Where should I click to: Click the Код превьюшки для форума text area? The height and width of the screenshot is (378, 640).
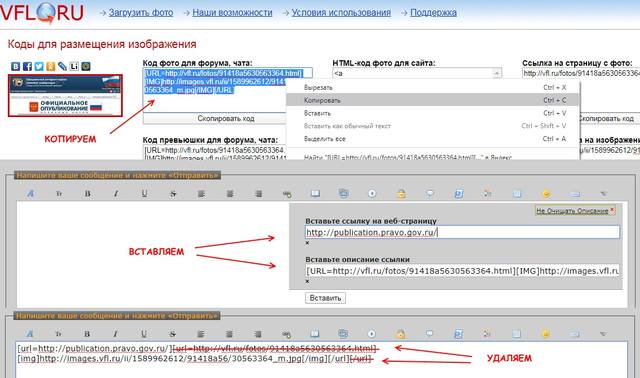click(x=215, y=152)
